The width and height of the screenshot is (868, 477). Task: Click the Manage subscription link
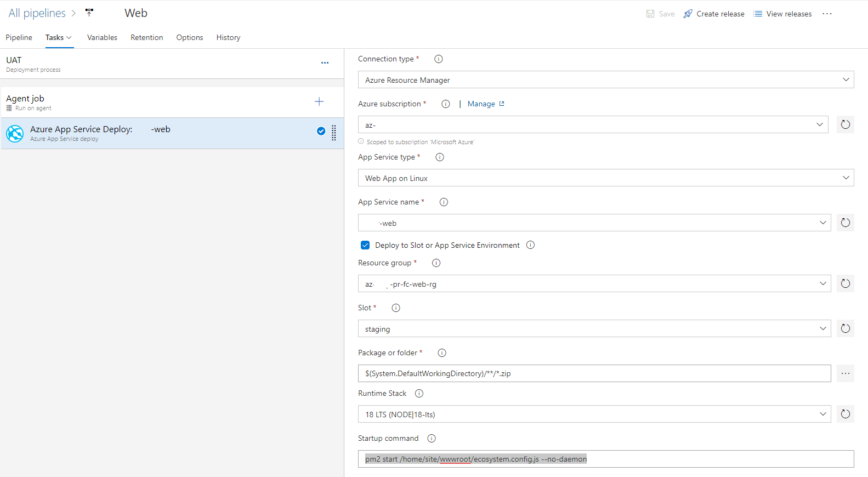click(485, 104)
